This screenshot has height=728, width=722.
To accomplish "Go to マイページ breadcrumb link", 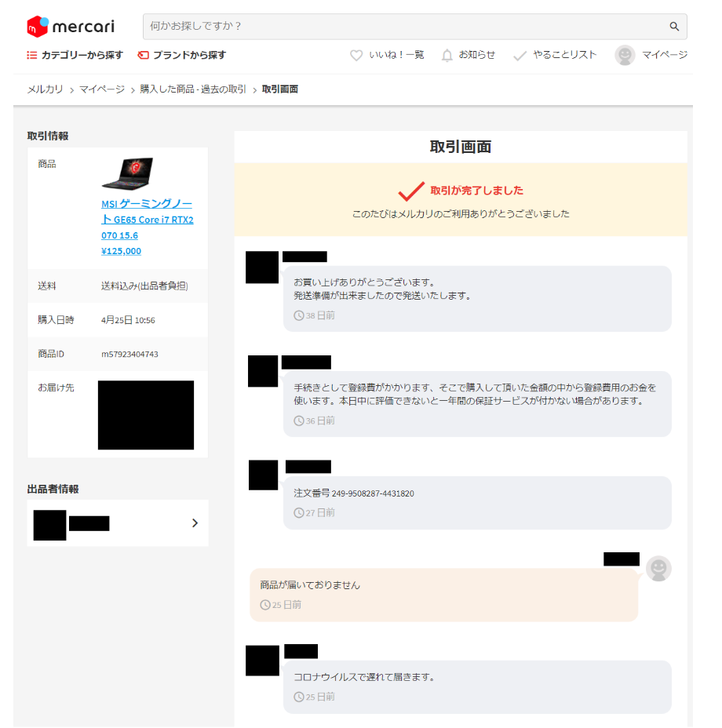I will click(102, 89).
